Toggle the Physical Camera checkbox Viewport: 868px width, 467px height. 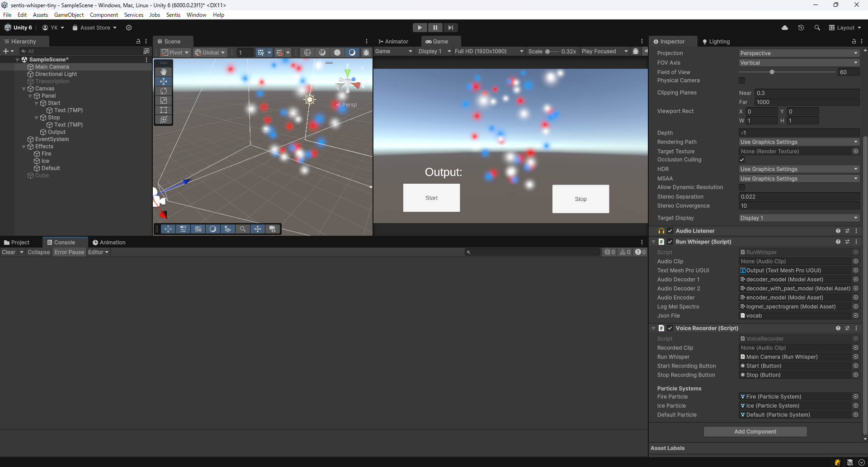(x=742, y=81)
